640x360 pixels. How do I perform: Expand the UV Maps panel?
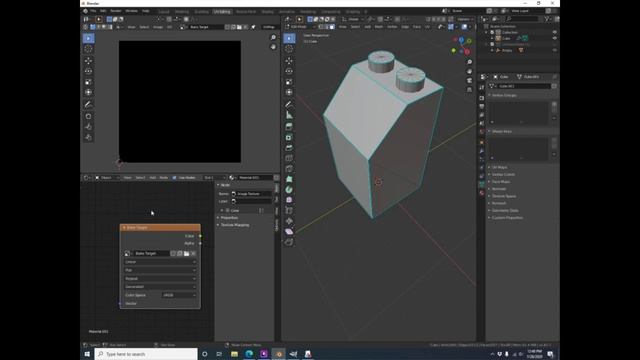(500, 167)
